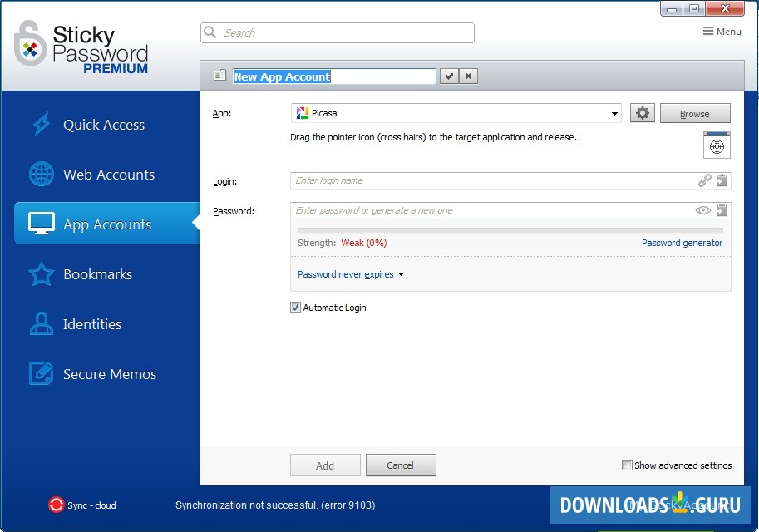Open the Quick Access section

pyautogui.click(x=107, y=125)
